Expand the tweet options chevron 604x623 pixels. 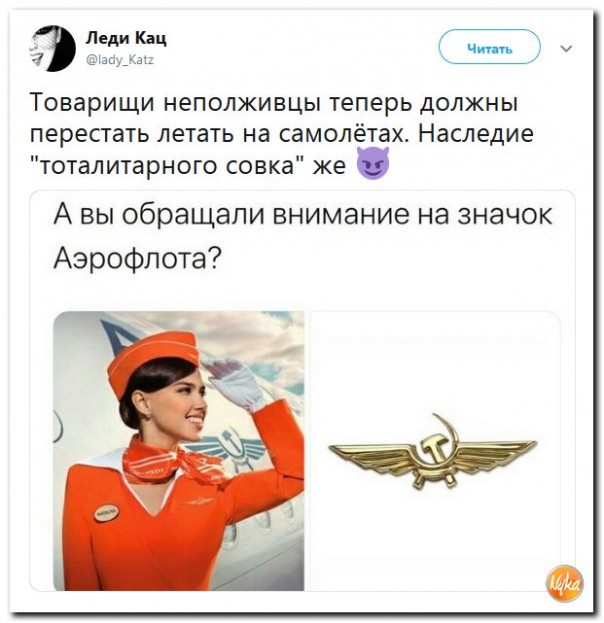566,49
